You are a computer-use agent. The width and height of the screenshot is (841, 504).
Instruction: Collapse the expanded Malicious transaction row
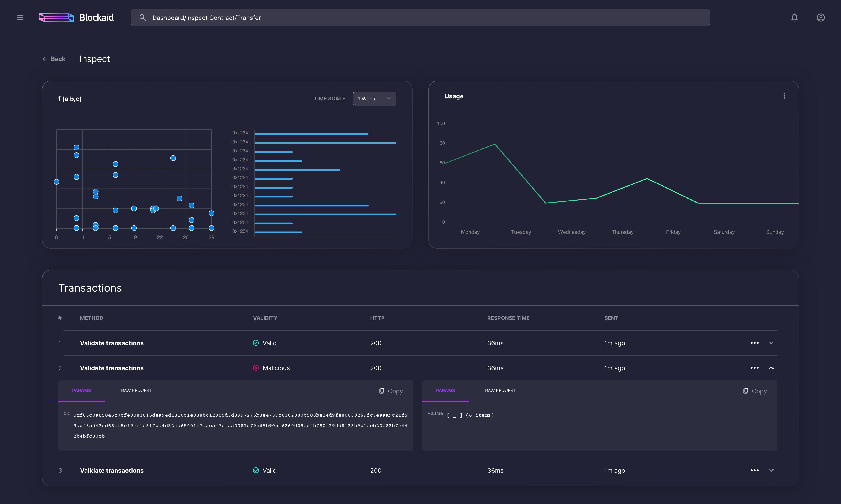pos(771,368)
